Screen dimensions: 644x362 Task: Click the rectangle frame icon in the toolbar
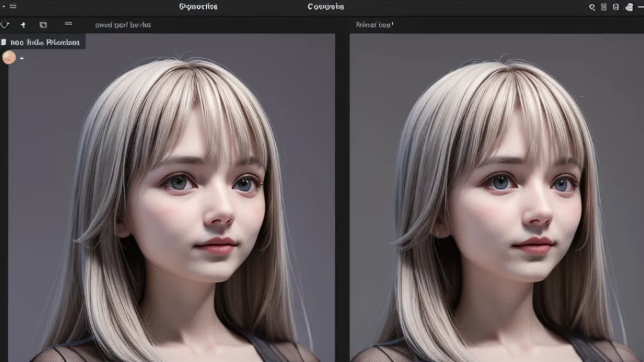pyautogui.click(x=43, y=25)
